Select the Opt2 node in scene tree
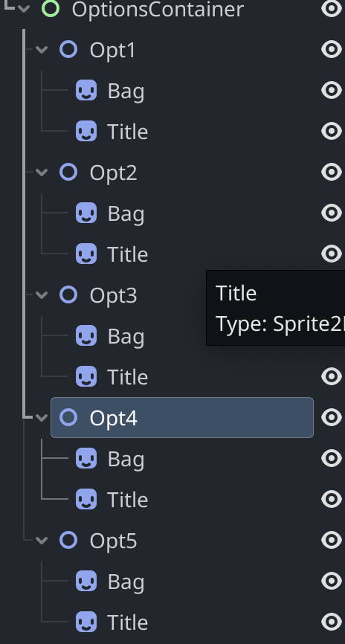 (x=113, y=173)
